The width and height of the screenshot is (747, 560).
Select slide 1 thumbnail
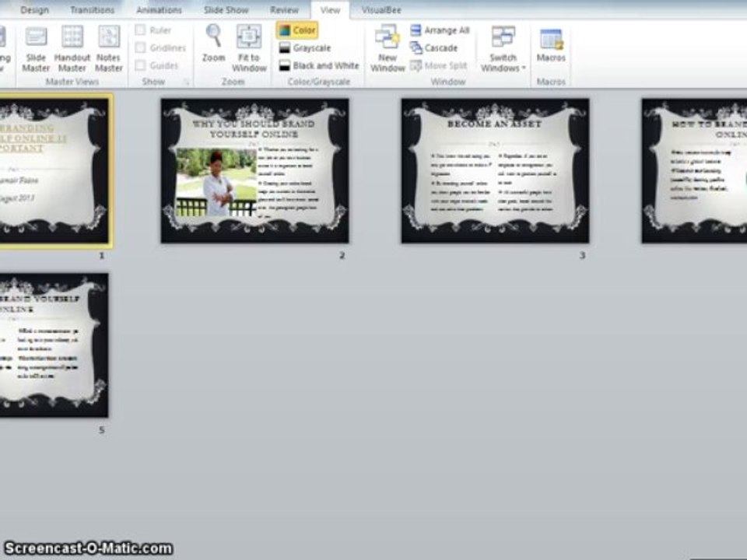coord(54,171)
